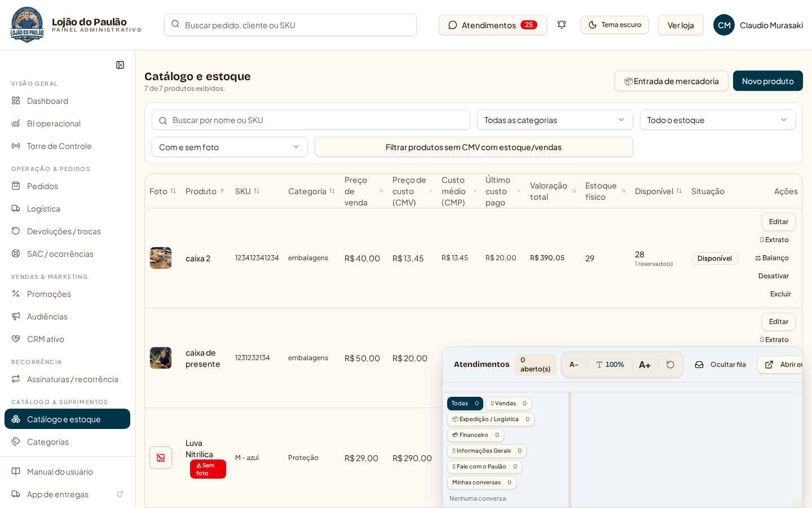Open Logística section

67,208
